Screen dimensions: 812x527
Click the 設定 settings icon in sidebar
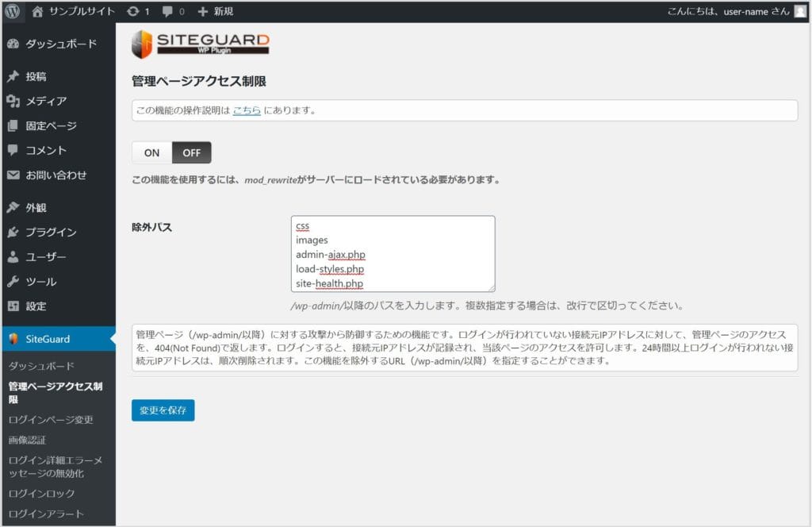[x=13, y=306]
